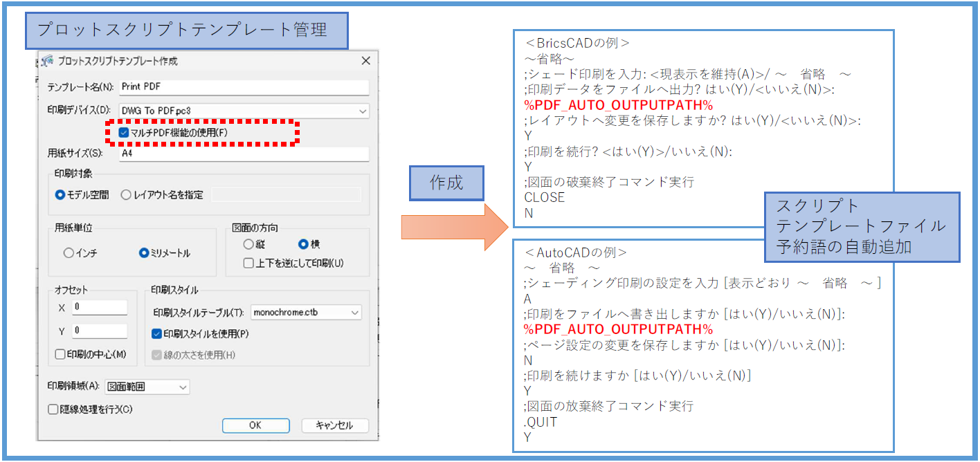Viewport: 980px width, 462px height.
Task: Toggle マルチPDF機能の使用 checkbox
Action: tap(124, 131)
